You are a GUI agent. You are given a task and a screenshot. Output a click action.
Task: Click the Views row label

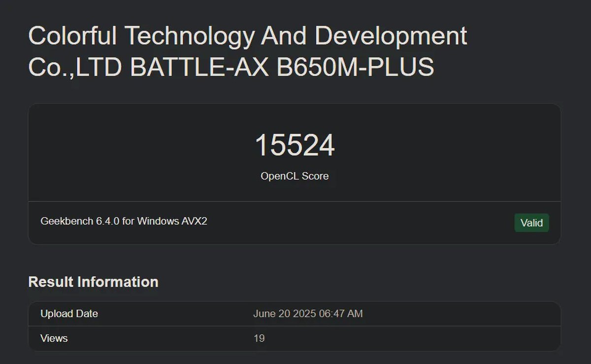coord(54,338)
